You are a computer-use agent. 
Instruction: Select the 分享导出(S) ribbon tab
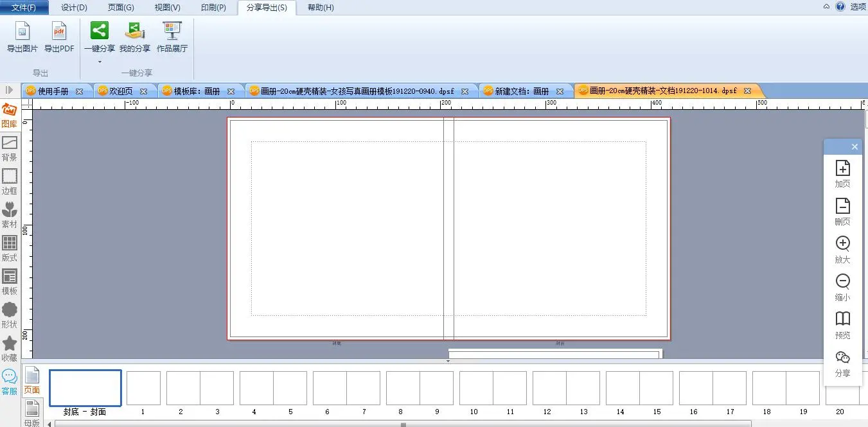pyautogui.click(x=267, y=8)
